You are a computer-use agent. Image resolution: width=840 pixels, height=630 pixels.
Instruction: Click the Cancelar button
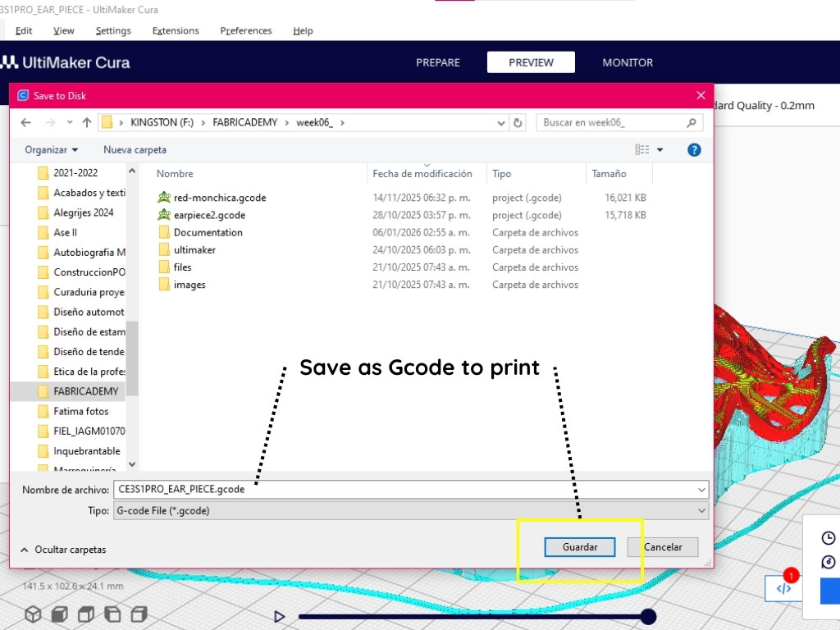click(662, 547)
